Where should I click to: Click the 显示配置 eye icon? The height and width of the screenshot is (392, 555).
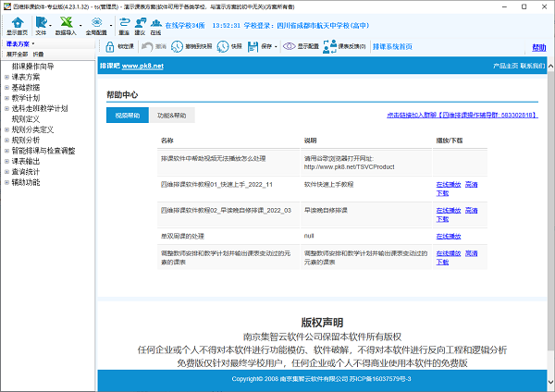[x=290, y=45]
